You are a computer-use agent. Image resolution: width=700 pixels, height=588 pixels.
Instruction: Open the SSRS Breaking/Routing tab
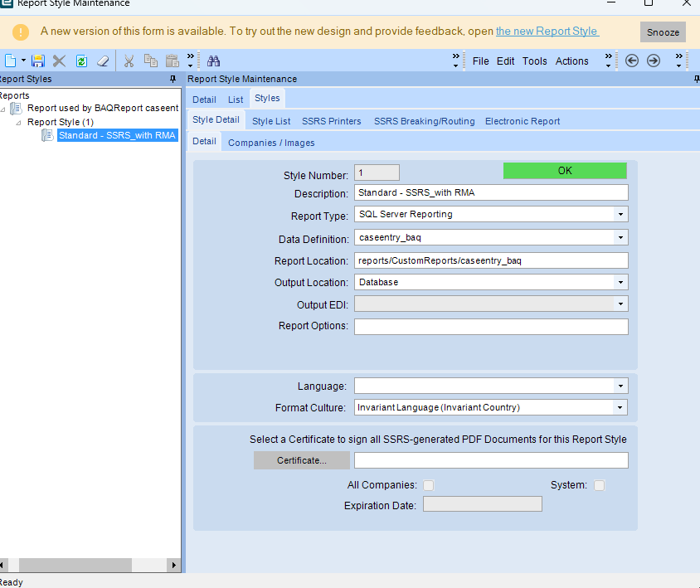pyautogui.click(x=424, y=121)
